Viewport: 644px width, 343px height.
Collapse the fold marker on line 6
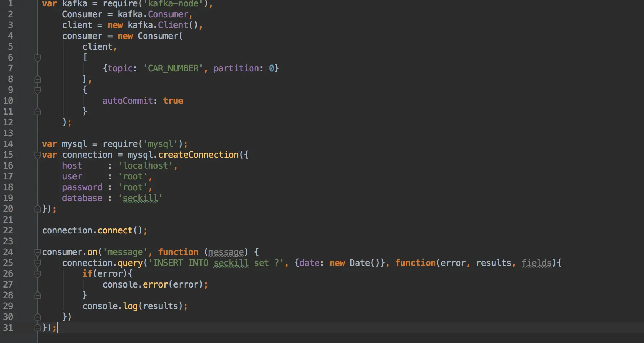click(38, 58)
